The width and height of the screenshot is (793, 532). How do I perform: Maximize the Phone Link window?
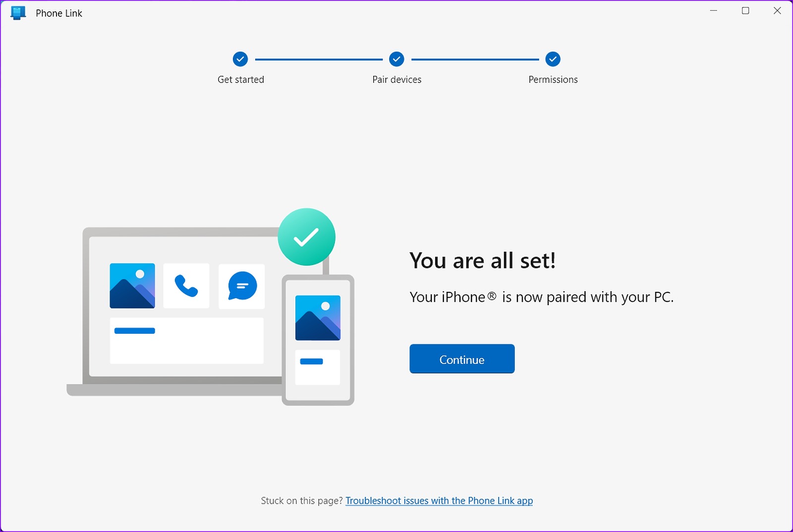(x=745, y=11)
